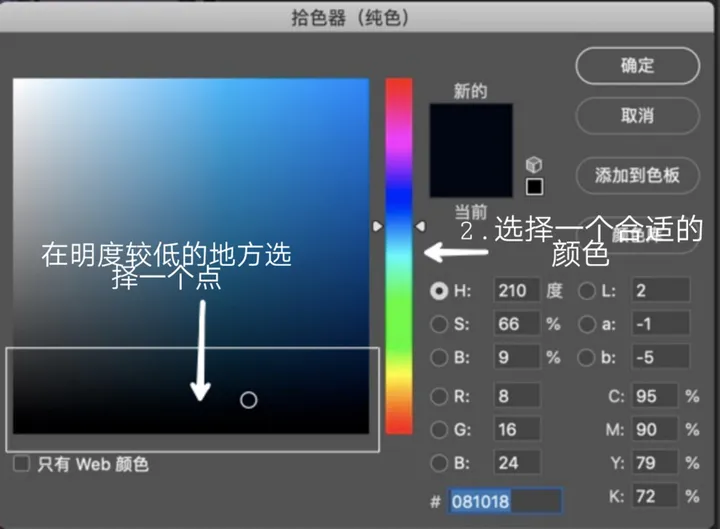Select the G green radio button
The image size is (720, 529).
439,429
